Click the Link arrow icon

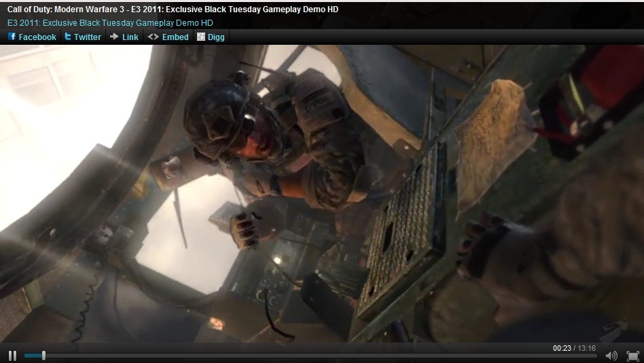(x=114, y=37)
